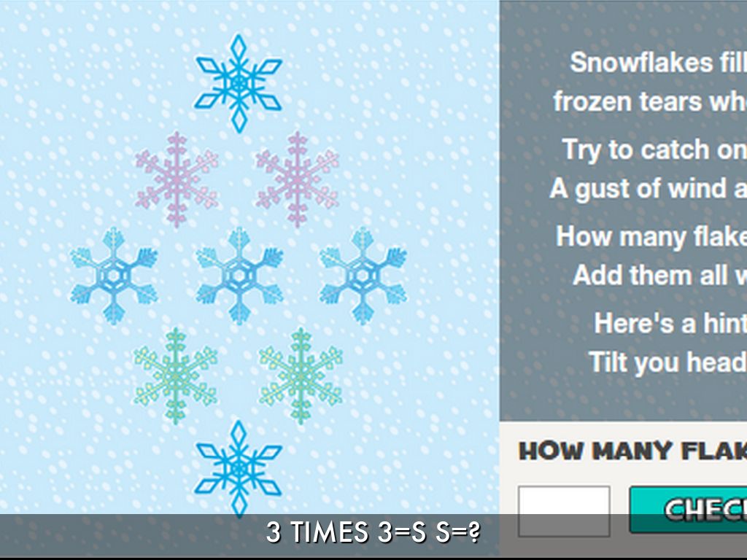The image size is (747, 560).
Task: Click the bottom blue snowflake
Action: [238, 467]
